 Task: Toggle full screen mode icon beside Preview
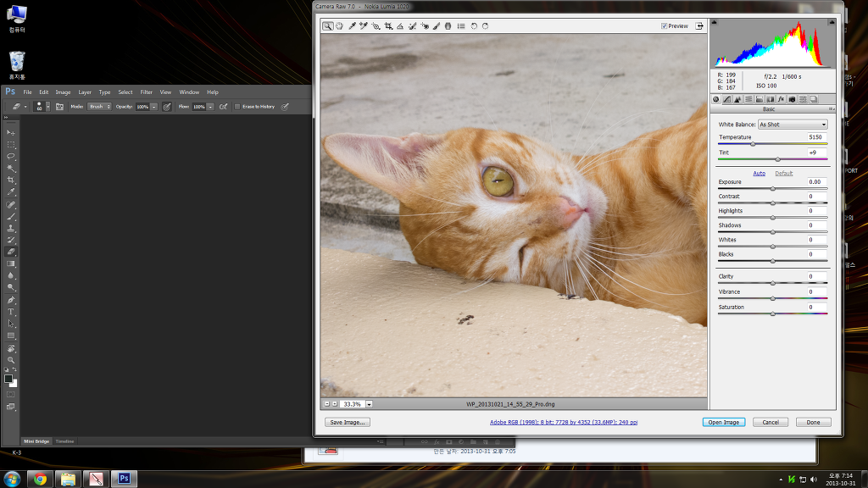click(700, 26)
